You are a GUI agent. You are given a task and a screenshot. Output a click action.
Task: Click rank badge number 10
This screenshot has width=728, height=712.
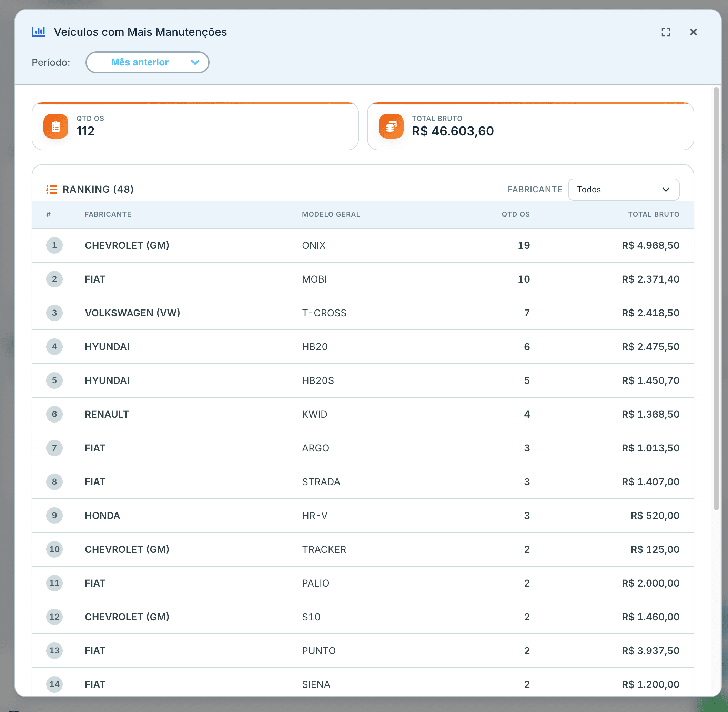click(x=54, y=549)
